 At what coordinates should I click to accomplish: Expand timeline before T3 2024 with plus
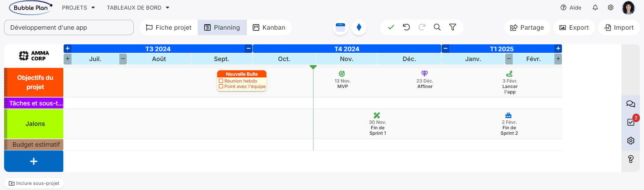(68, 48)
